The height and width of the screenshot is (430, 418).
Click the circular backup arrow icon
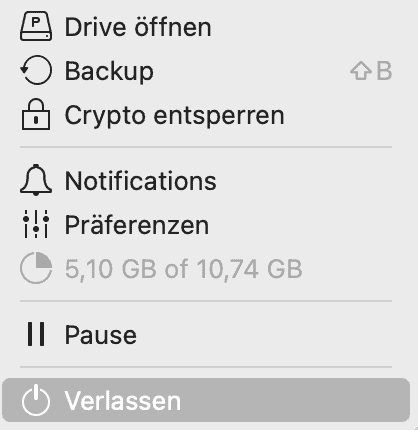tap(36, 70)
